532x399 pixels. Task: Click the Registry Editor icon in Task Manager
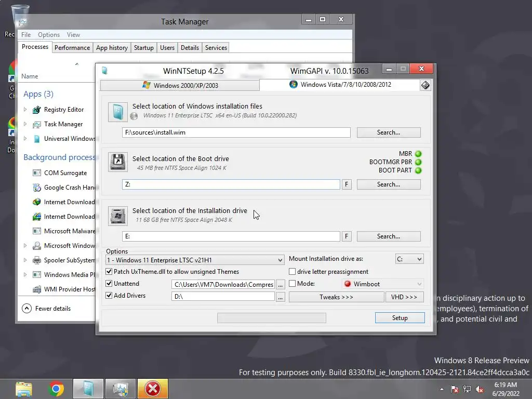coord(37,110)
